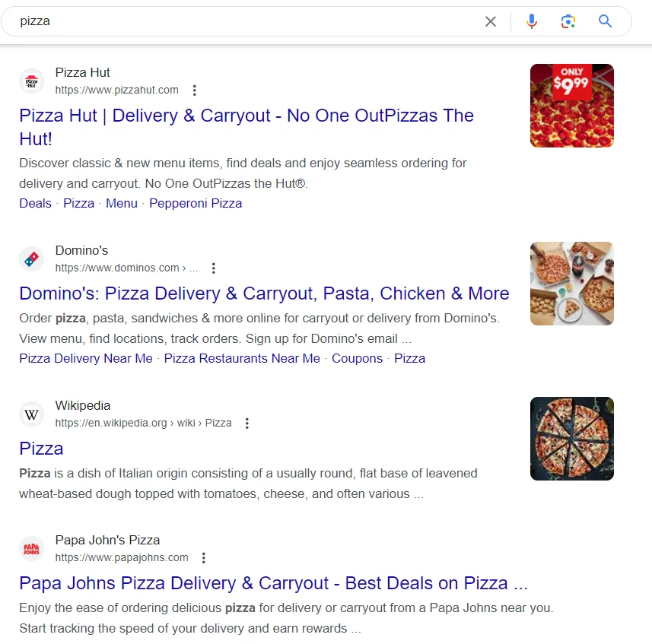Screen dimensions: 652x644
Task: Open the Wikipedia Pizza article title
Action: [x=41, y=449]
